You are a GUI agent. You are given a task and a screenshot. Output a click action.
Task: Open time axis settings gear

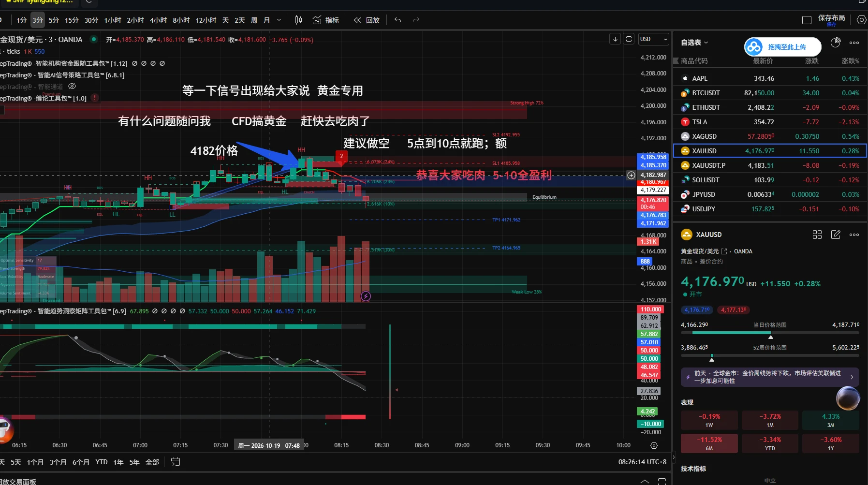pos(654,445)
